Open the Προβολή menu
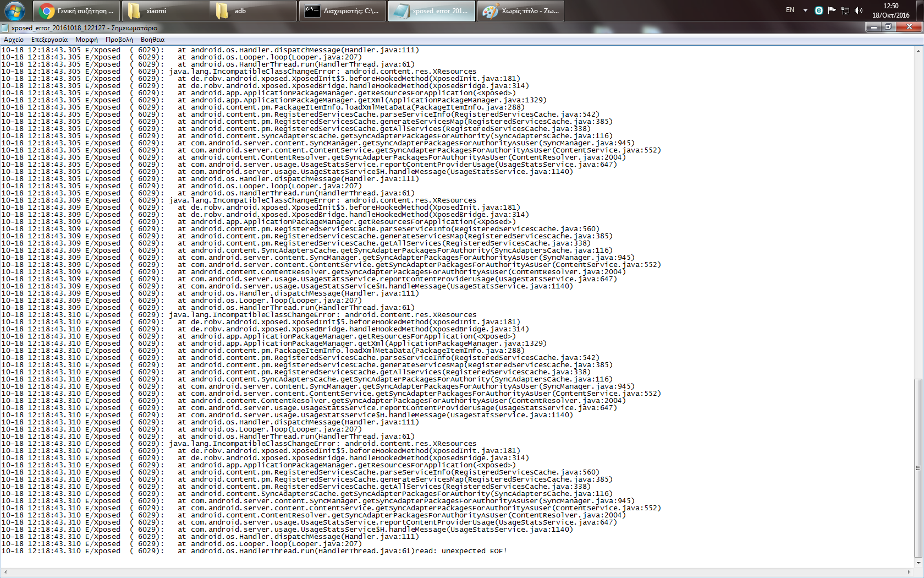The width and height of the screenshot is (924, 578). (119, 40)
